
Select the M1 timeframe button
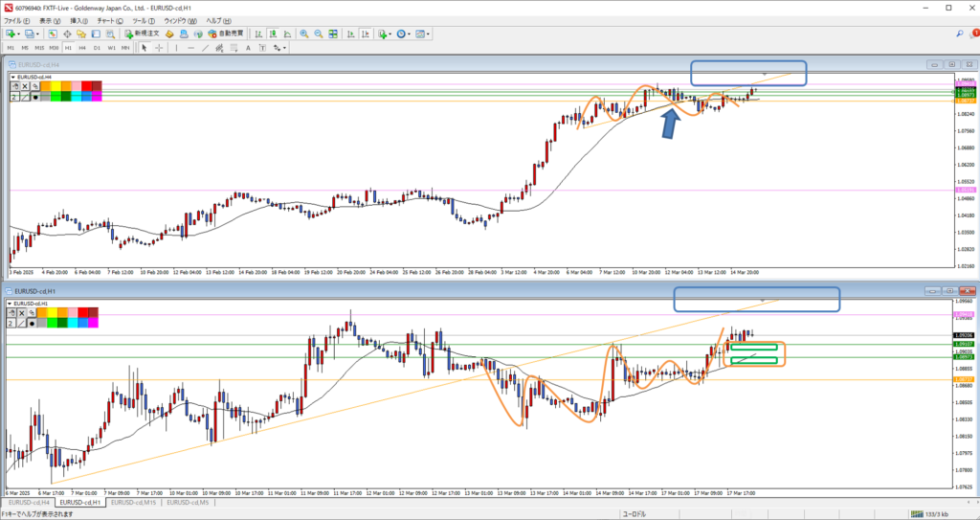(x=11, y=48)
